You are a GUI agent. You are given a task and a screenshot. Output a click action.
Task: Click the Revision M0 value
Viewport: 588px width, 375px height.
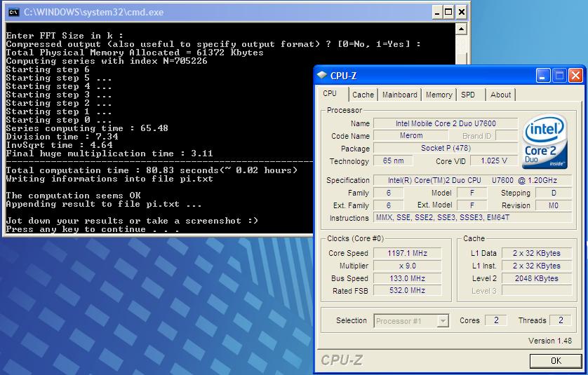click(x=554, y=205)
